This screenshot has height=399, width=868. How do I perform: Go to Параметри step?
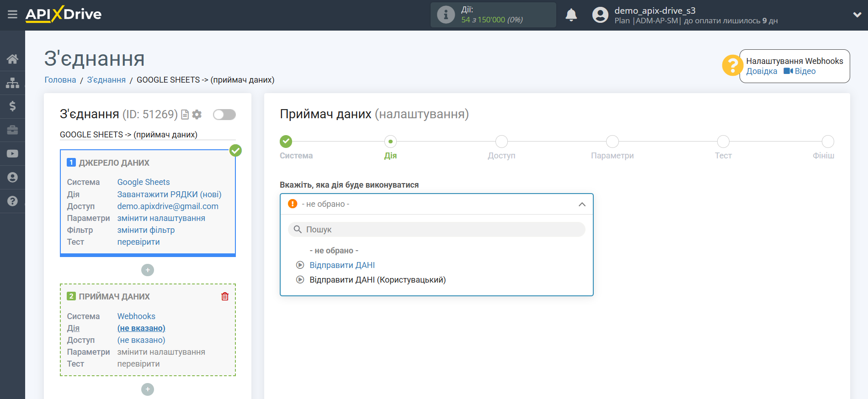coord(612,142)
